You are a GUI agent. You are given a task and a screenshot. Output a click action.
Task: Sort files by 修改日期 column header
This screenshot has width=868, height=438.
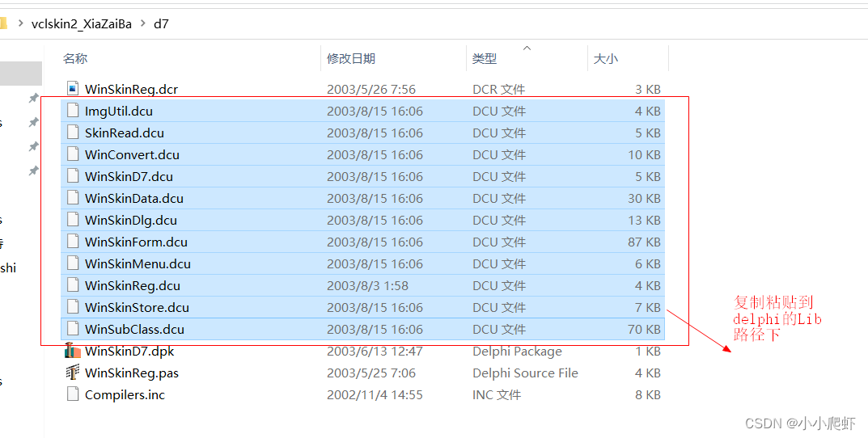(351, 59)
